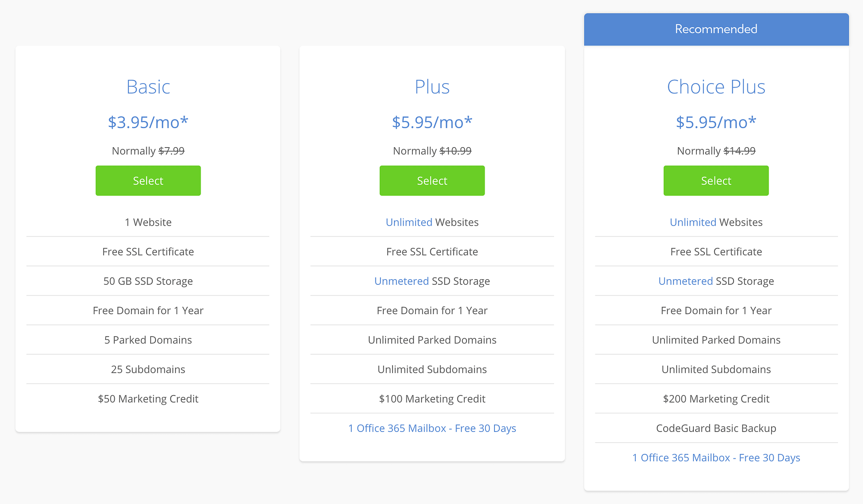Image resolution: width=863 pixels, height=504 pixels.
Task: Click the Unmetered SSD Storage in Choice Plus
Action: (715, 281)
